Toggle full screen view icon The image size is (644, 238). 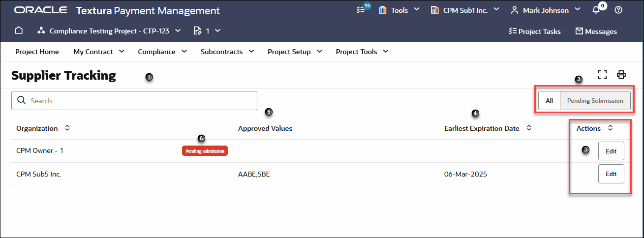[602, 74]
